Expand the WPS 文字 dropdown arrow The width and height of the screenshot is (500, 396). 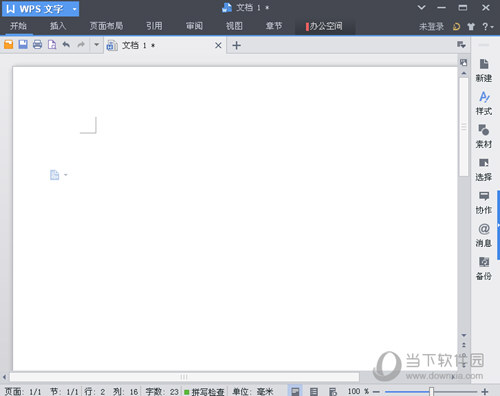[74, 9]
